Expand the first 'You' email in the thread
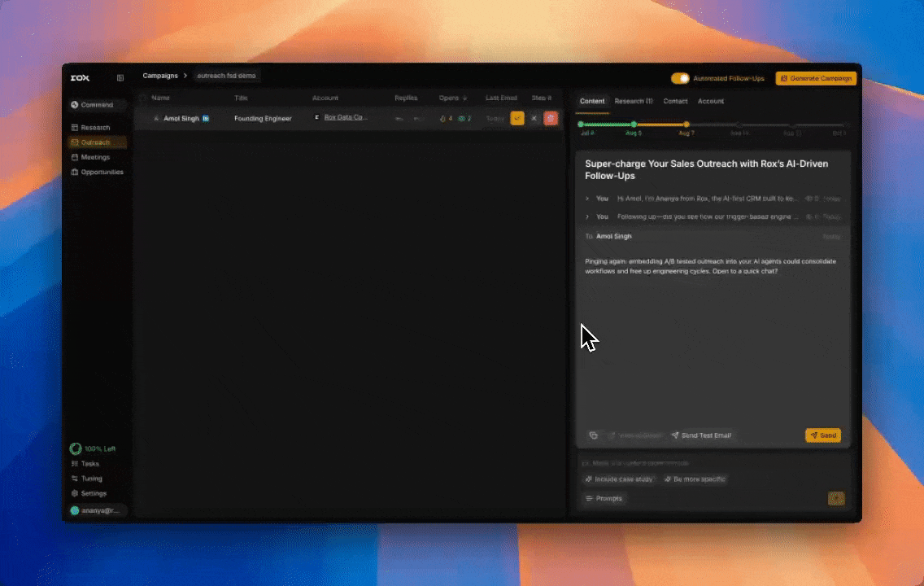The image size is (924, 586). click(588, 199)
